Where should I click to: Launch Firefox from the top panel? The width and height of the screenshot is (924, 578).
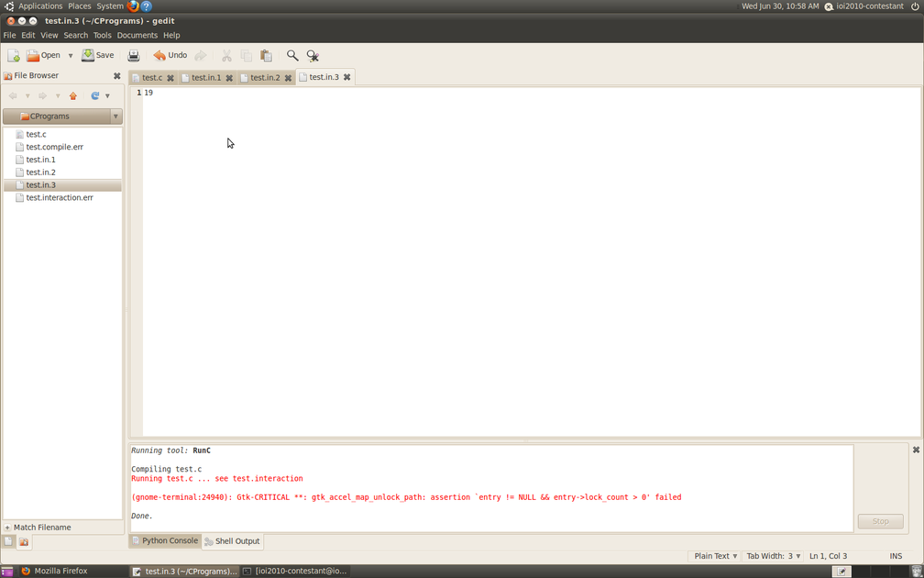[133, 6]
